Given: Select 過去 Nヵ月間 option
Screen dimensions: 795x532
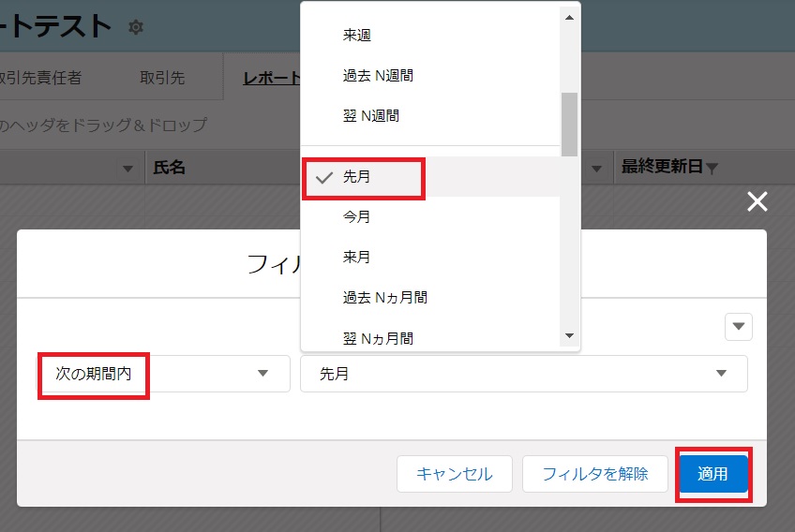Looking at the screenshot, I should pyautogui.click(x=430, y=298).
